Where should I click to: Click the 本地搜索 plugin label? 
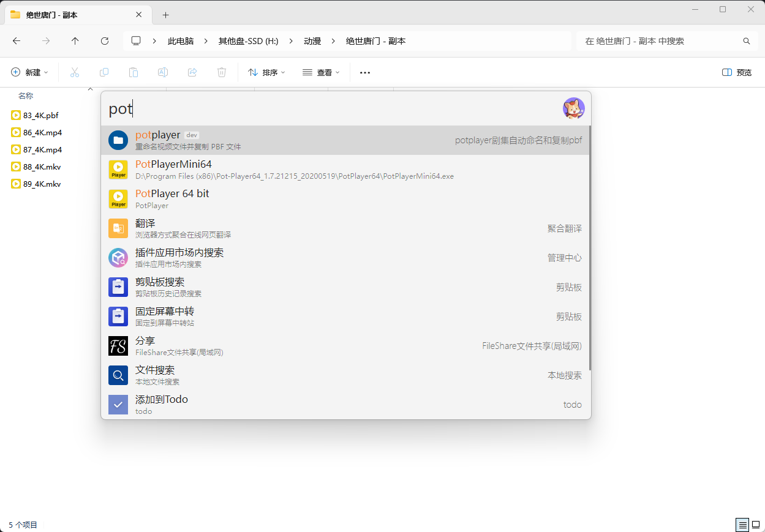(565, 375)
